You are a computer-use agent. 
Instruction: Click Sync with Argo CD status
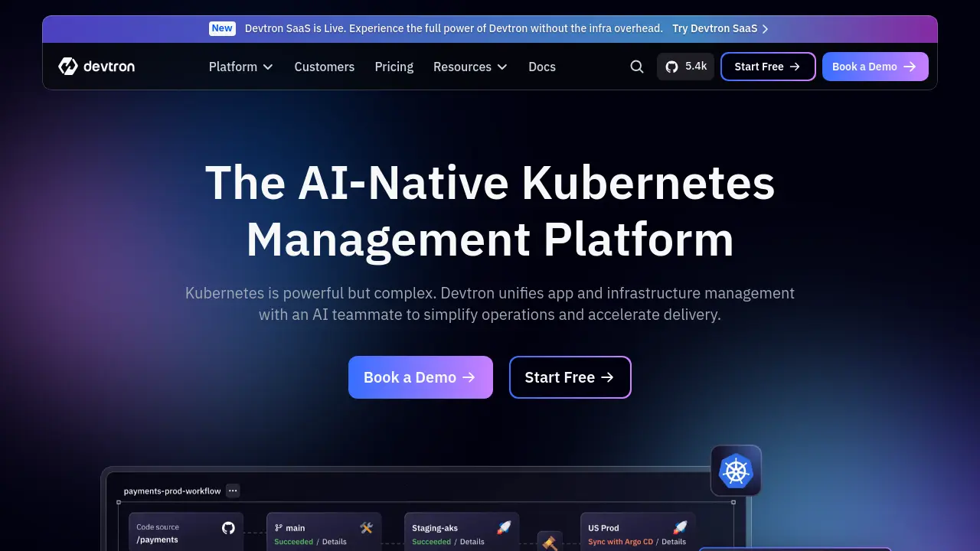click(621, 542)
